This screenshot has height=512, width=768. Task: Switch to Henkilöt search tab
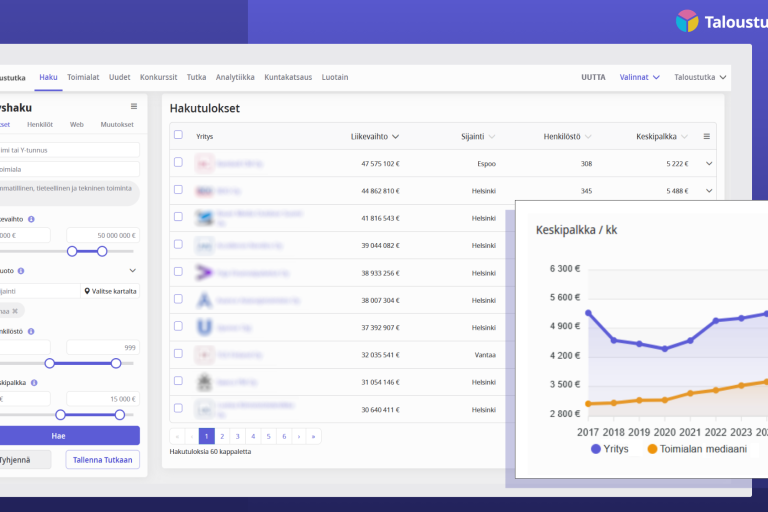40,124
